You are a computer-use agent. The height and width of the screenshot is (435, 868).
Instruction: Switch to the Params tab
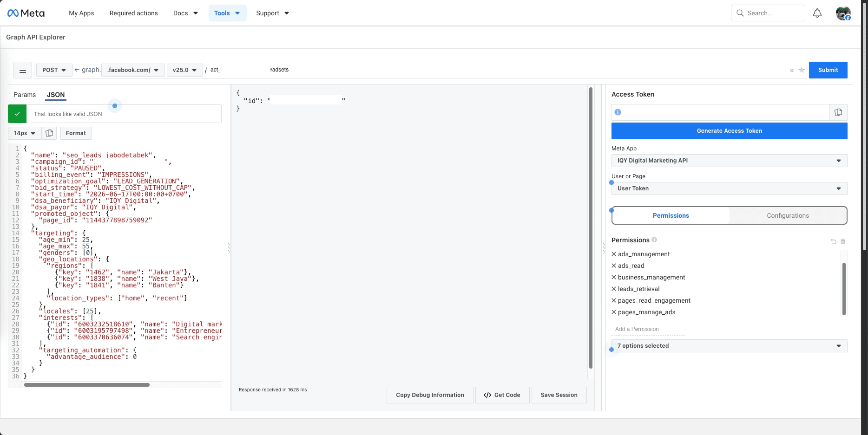tap(25, 95)
